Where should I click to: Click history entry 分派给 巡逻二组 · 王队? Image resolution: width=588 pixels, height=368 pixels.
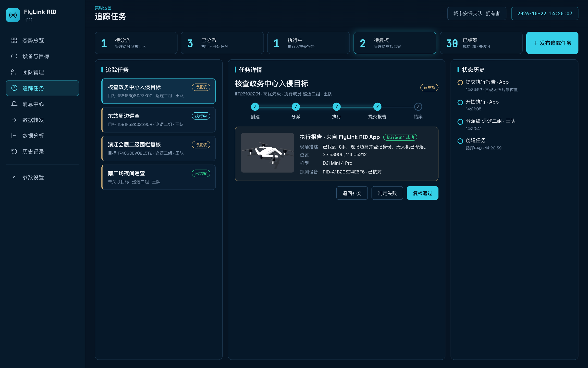514,125
